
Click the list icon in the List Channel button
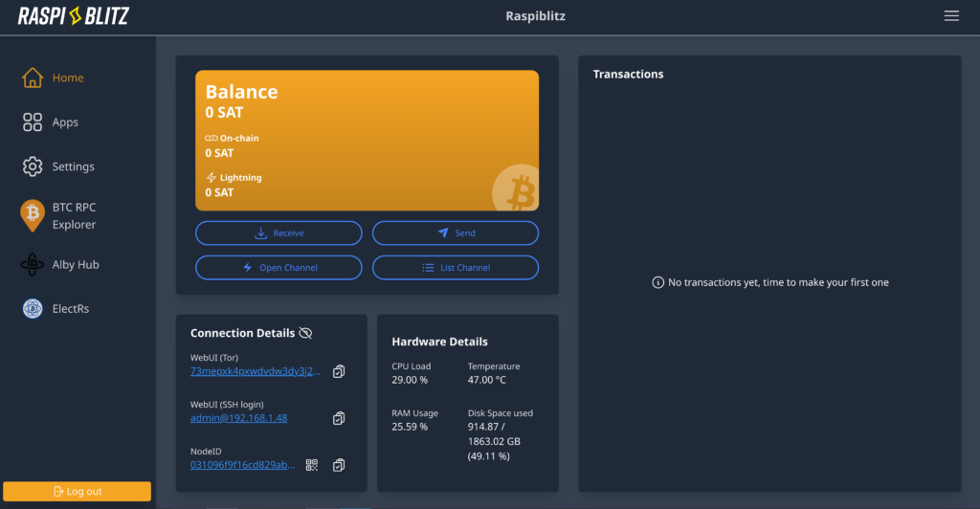point(428,267)
